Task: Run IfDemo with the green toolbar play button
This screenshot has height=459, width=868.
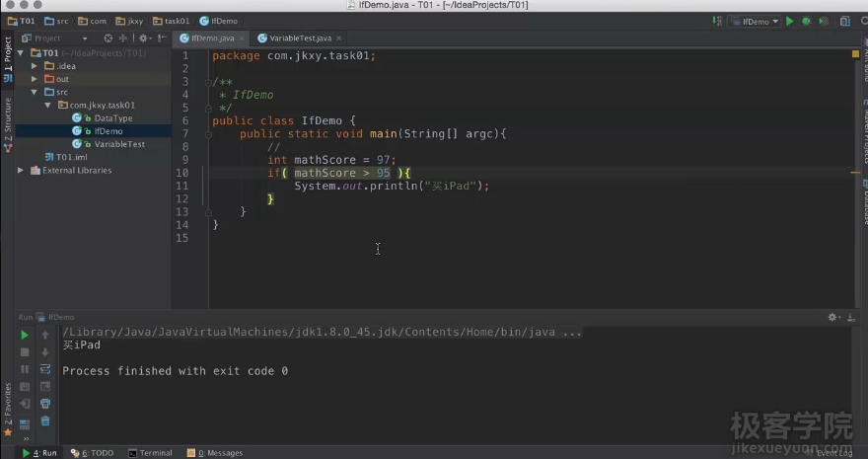Action: [789, 21]
